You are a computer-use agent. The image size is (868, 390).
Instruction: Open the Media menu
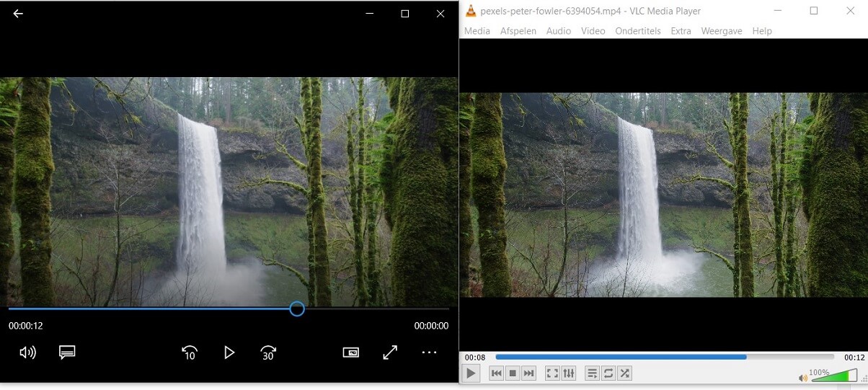[477, 31]
